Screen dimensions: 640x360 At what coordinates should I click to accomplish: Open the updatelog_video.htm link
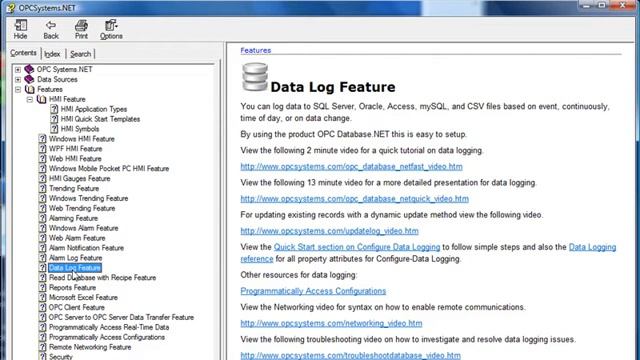tap(329, 231)
